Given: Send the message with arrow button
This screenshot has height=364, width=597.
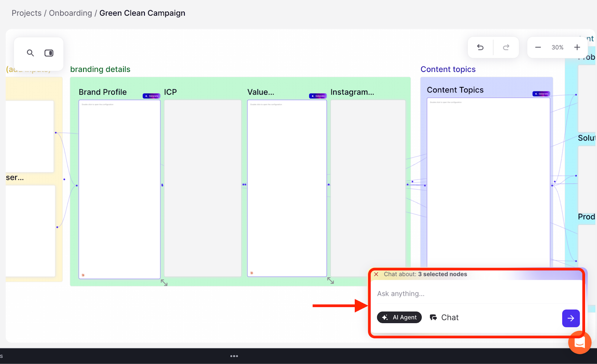Looking at the screenshot, I should click(571, 318).
